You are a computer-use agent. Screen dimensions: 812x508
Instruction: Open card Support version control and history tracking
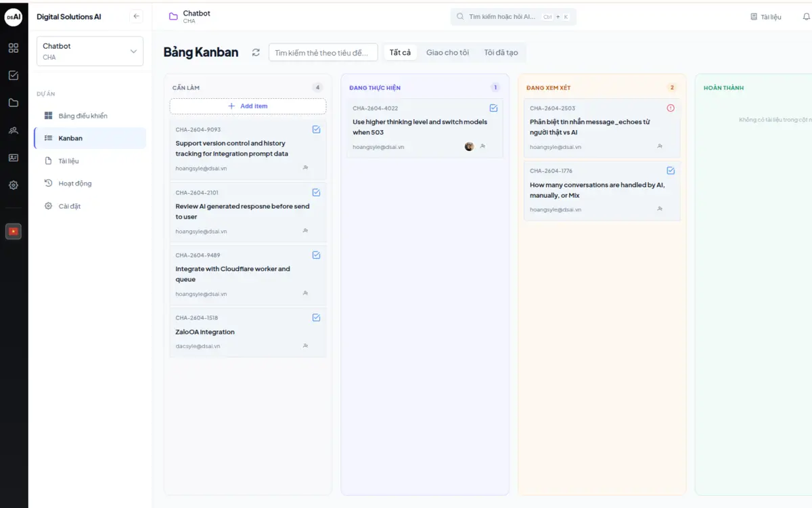point(248,149)
